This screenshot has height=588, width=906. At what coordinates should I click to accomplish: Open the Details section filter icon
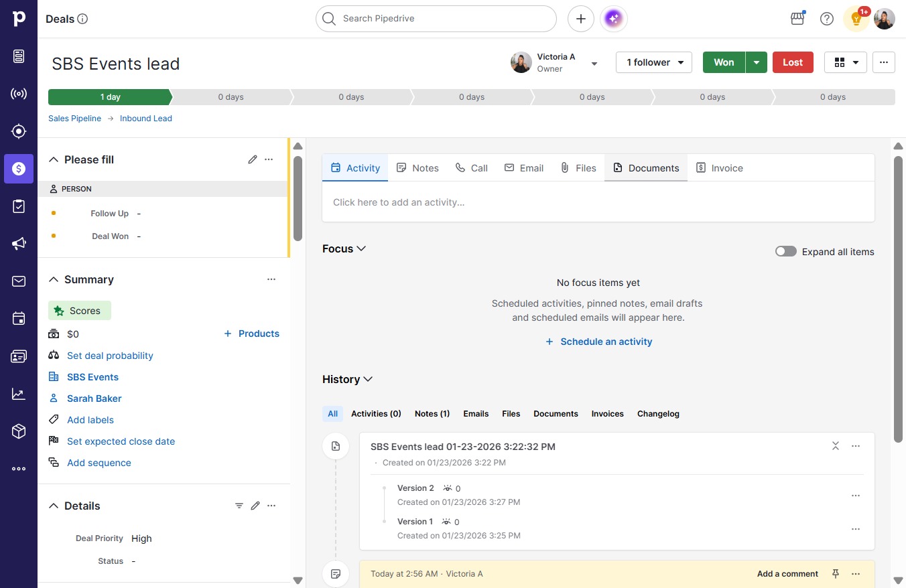point(239,506)
